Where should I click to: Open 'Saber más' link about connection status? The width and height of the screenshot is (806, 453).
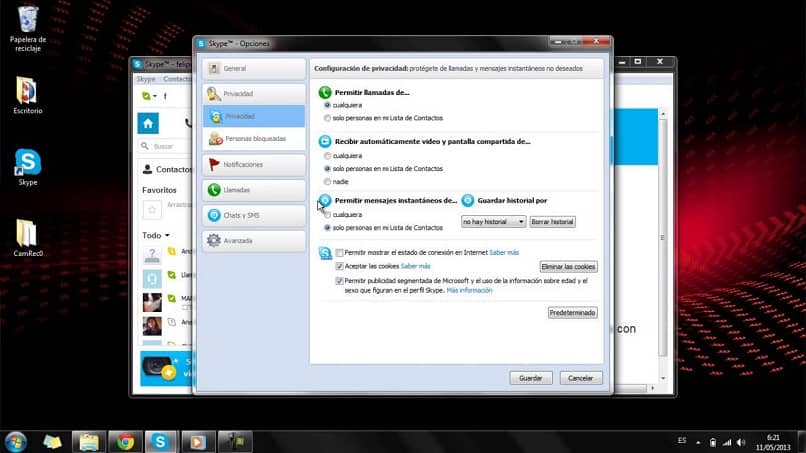tap(504, 252)
